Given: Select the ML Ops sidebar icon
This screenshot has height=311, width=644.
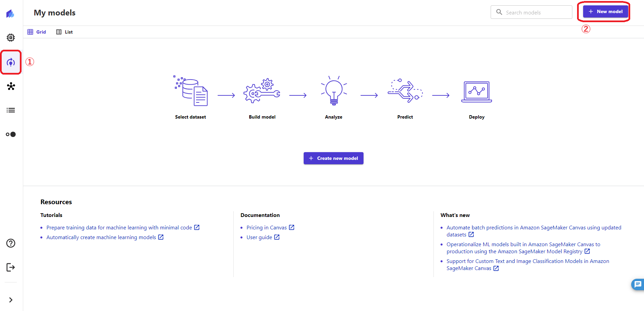Looking at the screenshot, I should click(x=11, y=134).
